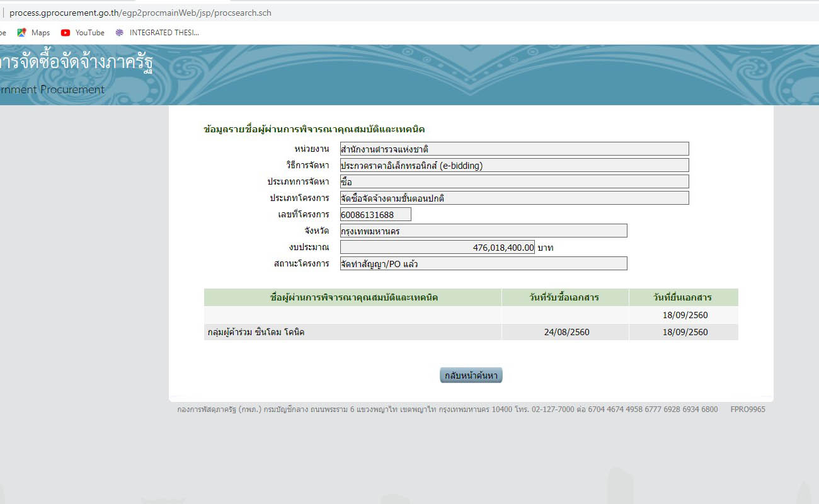Click the ประเภทโครงการ field
819x504 pixels.
tap(513, 198)
